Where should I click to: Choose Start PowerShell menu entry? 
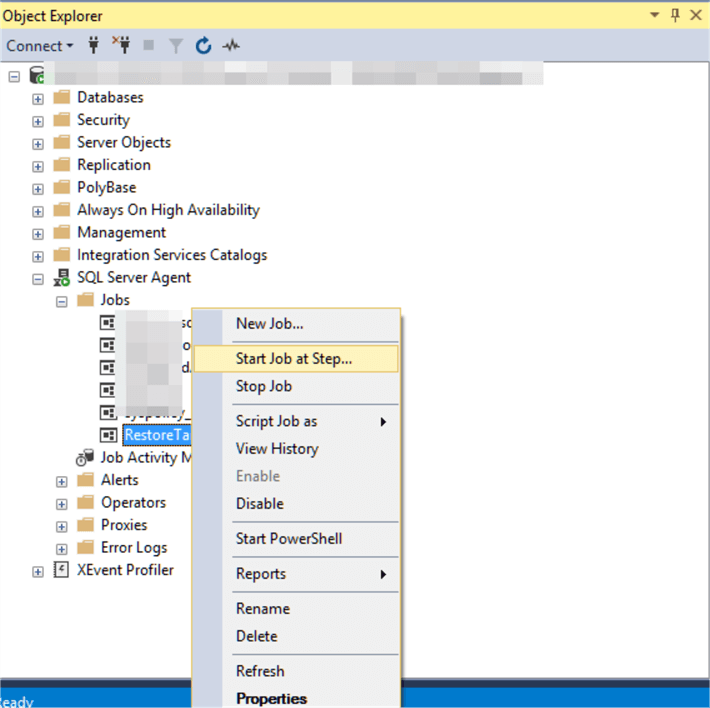click(x=296, y=539)
